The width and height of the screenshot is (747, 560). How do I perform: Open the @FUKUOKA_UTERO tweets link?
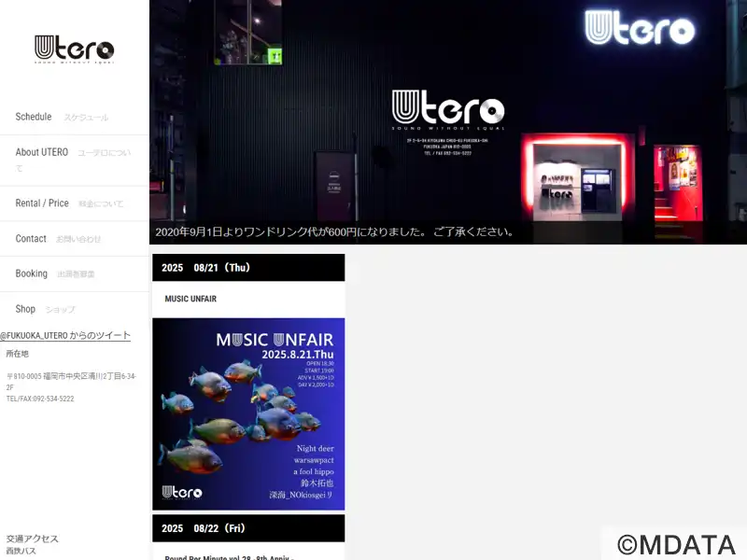[65, 336]
